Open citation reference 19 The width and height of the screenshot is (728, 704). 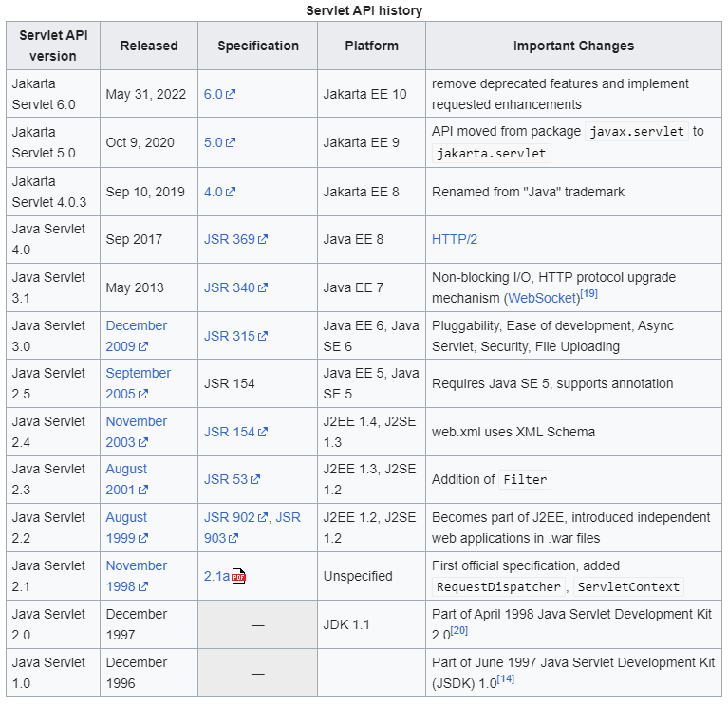[588, 294]
